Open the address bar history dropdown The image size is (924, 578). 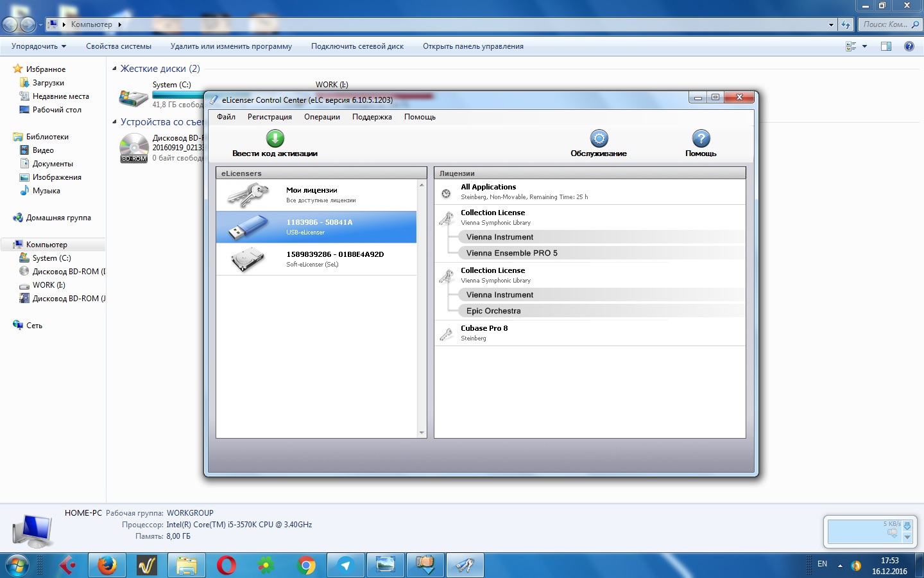click(831, 24)
